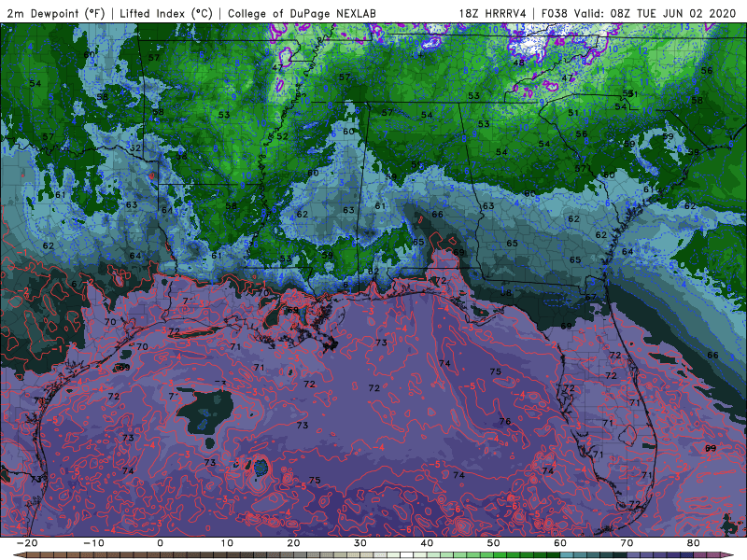Click the '2m Dewpoint (°F)' title text
Viewport: 747px width, 560px height.
56,13
